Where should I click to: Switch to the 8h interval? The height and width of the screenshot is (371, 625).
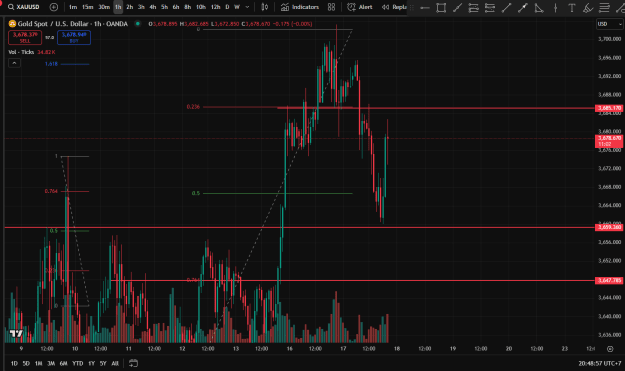(187, 7)
